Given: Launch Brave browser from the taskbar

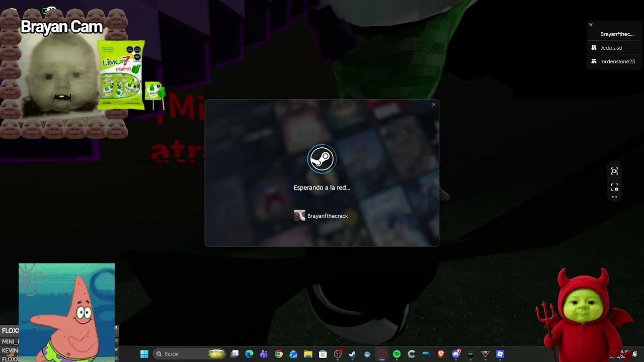Looking at the screenshot, I should point(441,354).
